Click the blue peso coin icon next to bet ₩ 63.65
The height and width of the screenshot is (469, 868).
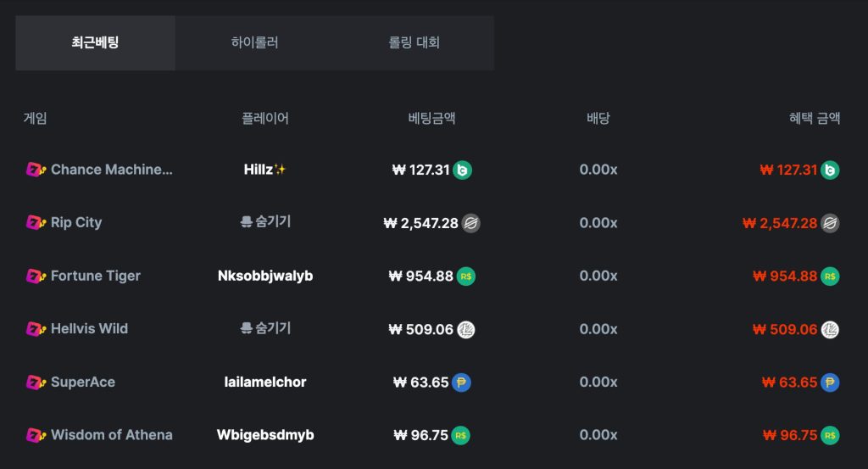(461, 382)
